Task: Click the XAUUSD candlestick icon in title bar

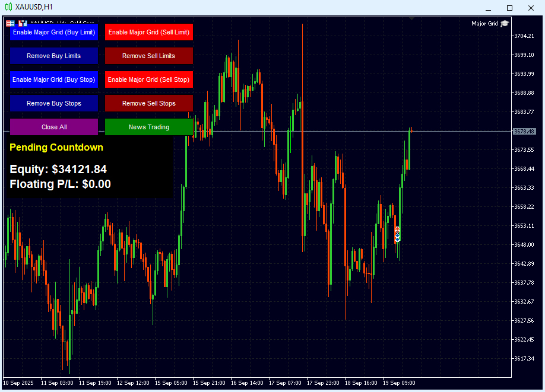Action: pyautogui.click(x=8, y=7)
